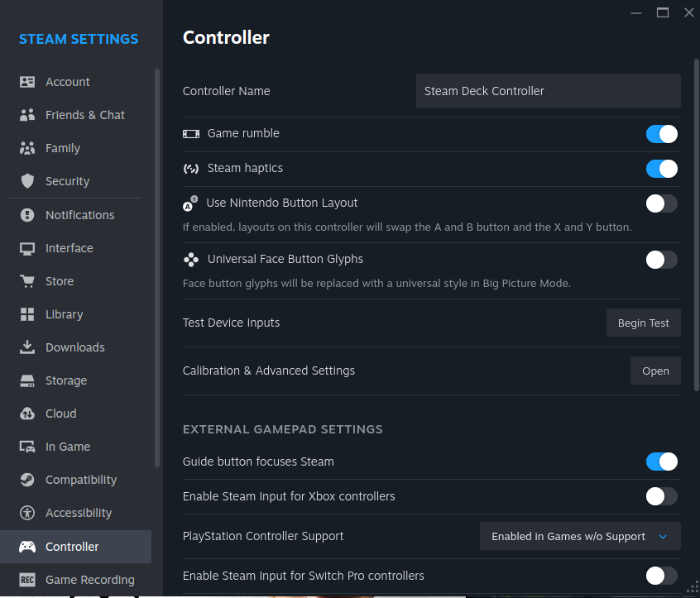
Task: Select the Cloud icon in sidebar
Action: pyautogui.click(x=27, y=414)
